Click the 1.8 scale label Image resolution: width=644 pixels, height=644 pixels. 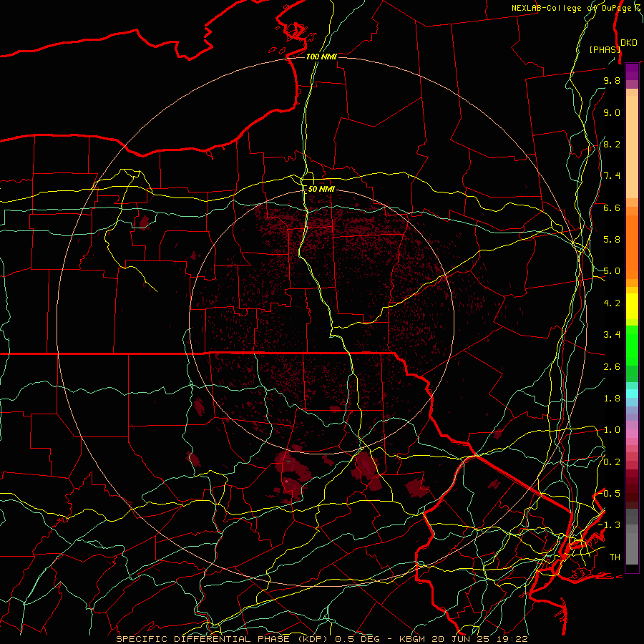(x=612, y=399)
